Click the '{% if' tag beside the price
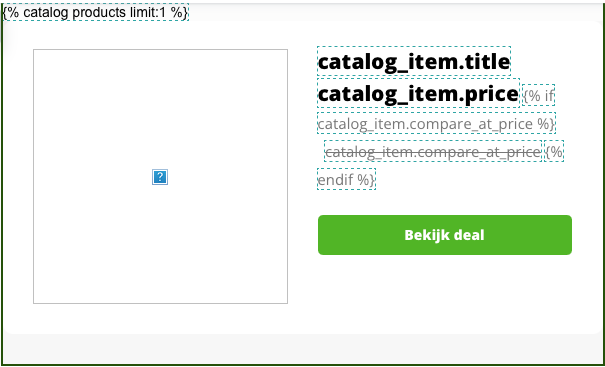The width and height of the screenshot is (605, 367). [539, 95]
